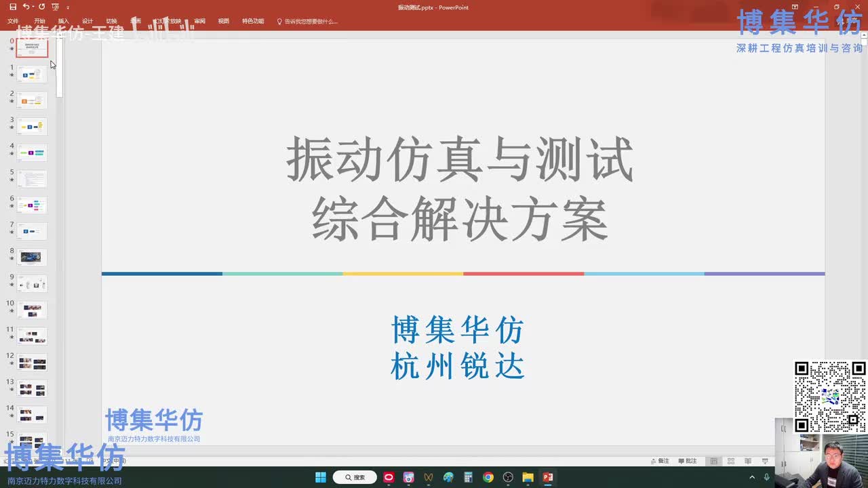Open OBS Studio from the taskbar
Image resolution: width=868 pixels, height=488 pixels.
(x=508, y=477)
